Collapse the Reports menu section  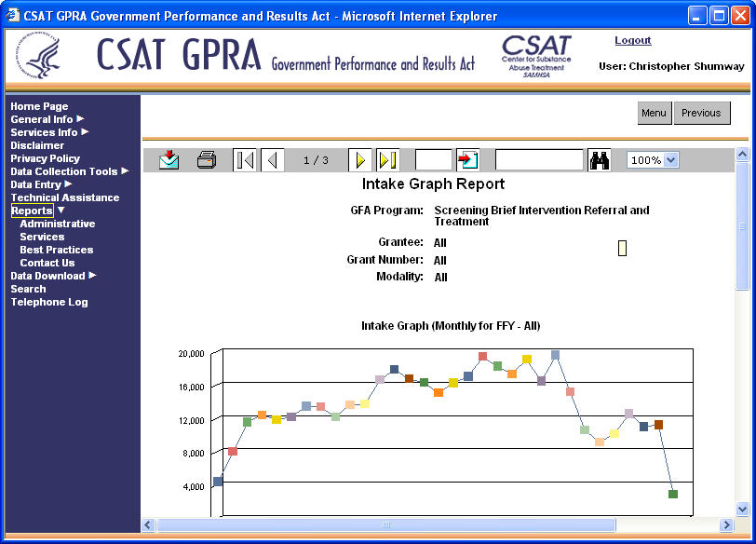(33, 211)
